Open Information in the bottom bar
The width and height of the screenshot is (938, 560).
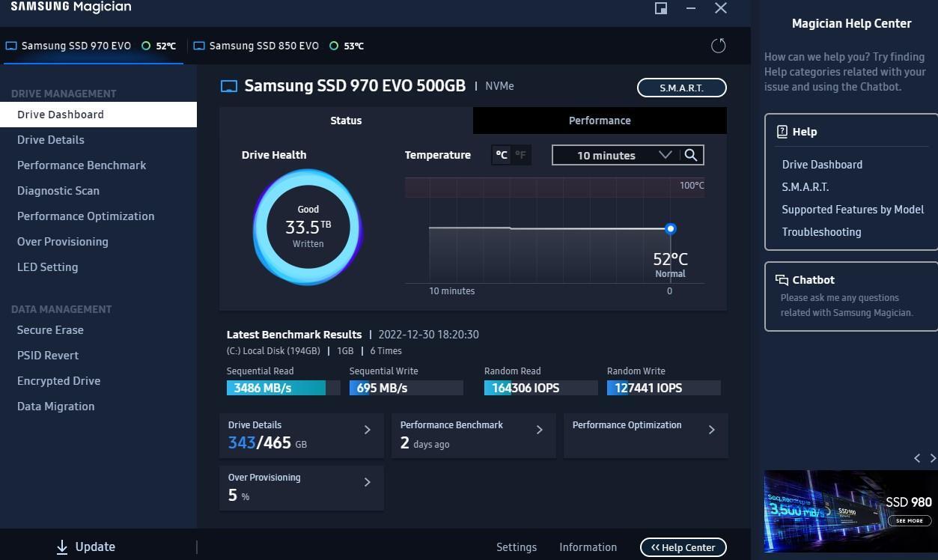588,547
